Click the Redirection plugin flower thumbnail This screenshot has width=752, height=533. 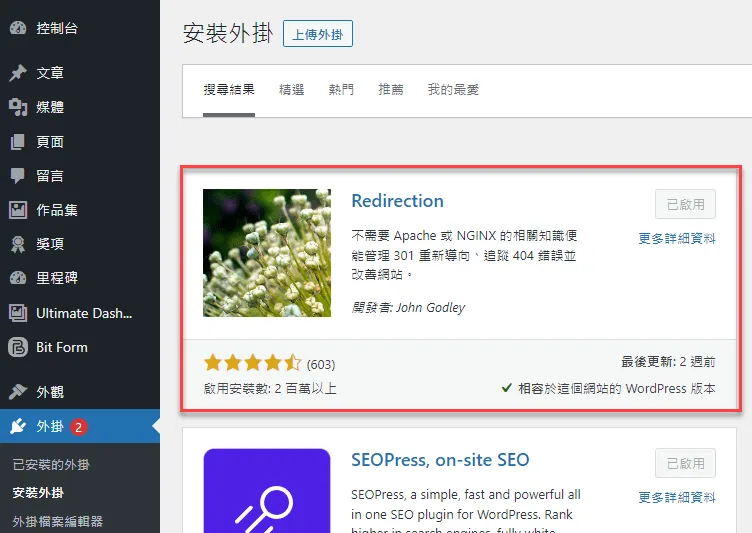(267, 253)
